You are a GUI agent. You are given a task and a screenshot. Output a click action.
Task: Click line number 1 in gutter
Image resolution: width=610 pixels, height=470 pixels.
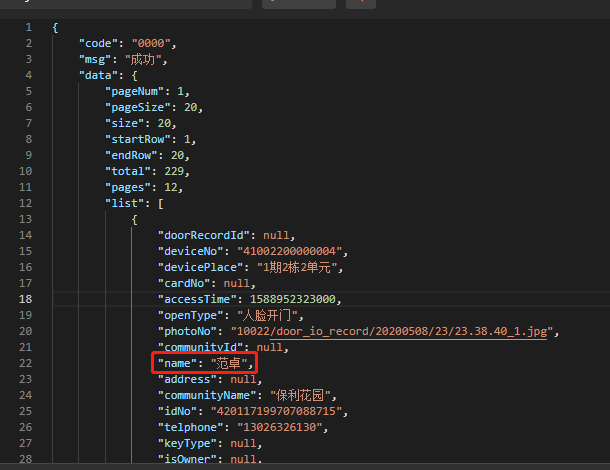(28, 27)
